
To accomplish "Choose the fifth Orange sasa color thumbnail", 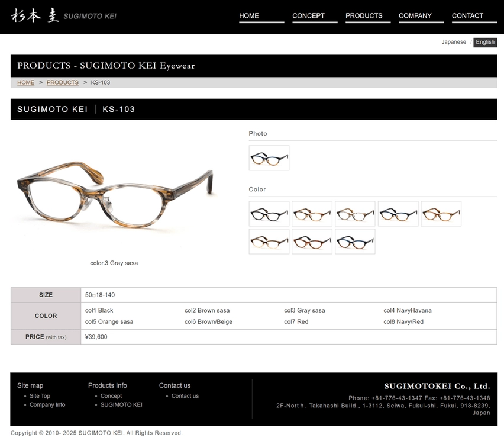I will pos(441,214).
